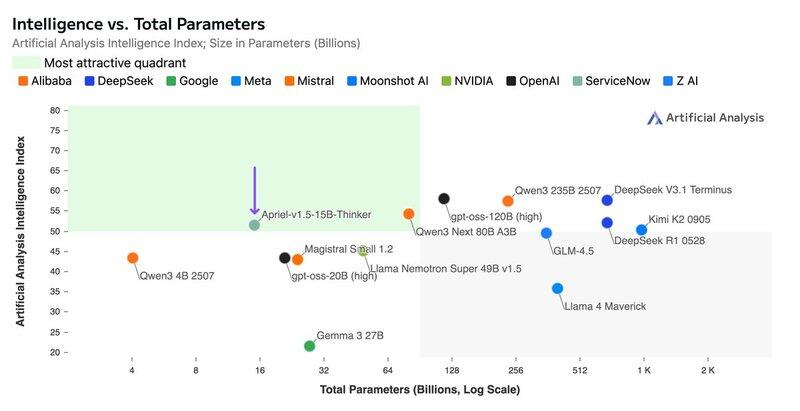Select the gpt-oss-120B (high) black dot

coord(444,199)
